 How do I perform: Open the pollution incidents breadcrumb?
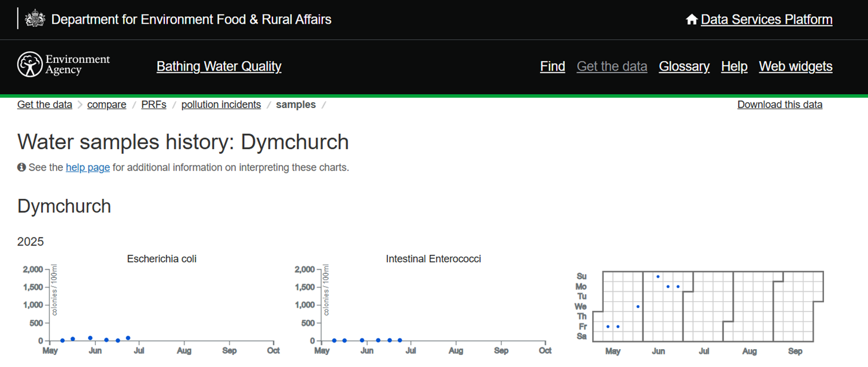click(221, 105)
